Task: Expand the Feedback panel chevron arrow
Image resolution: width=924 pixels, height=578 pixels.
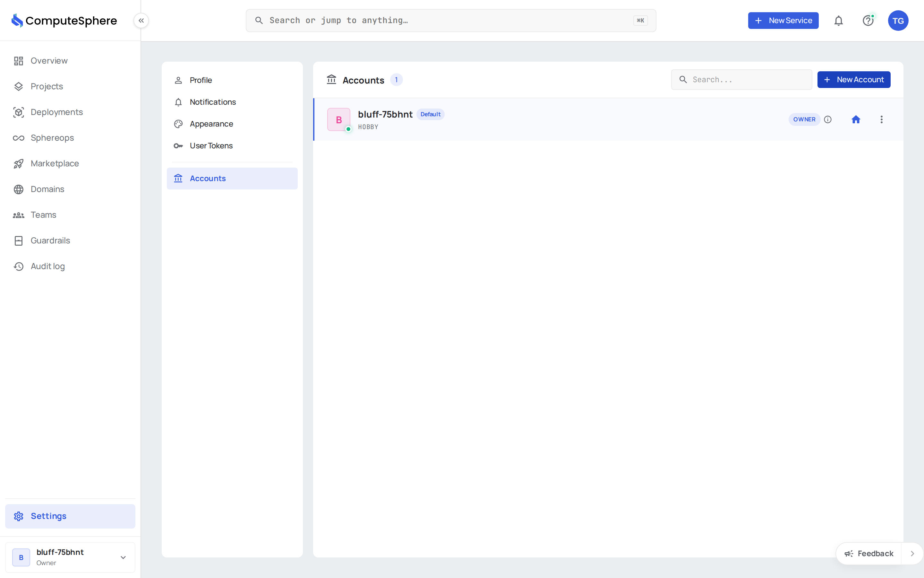Action: (912, 554)
